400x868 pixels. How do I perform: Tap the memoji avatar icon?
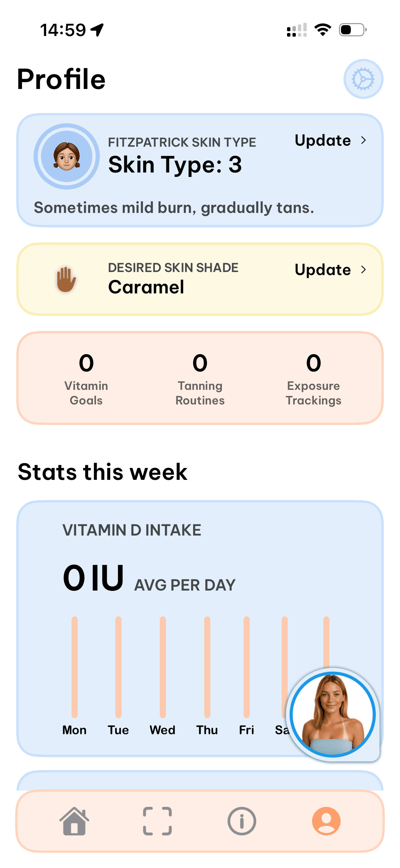66,156
